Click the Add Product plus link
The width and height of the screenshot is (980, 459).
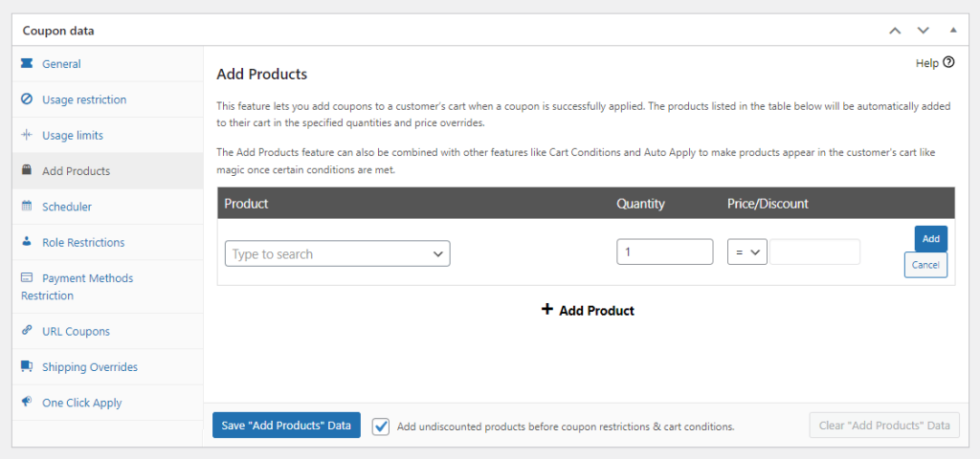point(588,310)
